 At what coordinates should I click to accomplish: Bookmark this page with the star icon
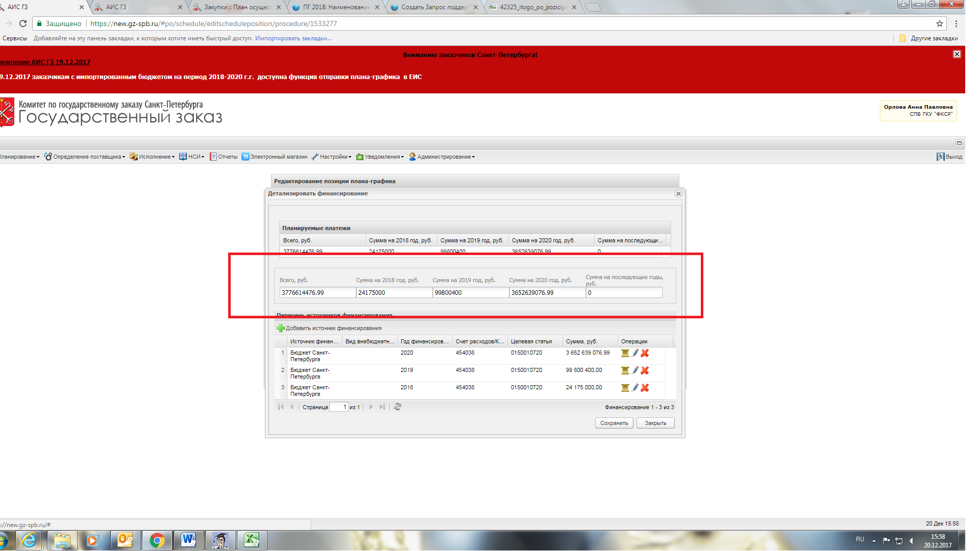(939, 23)
